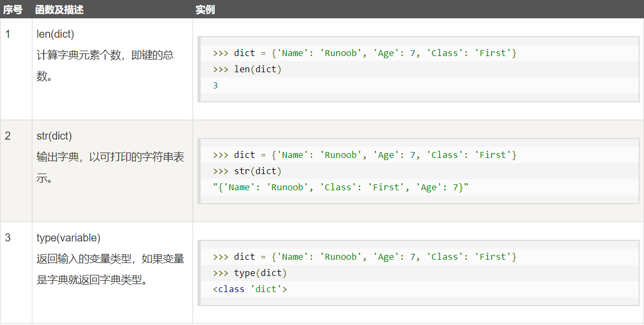644x325 pixels.
Task: Click the '>>> len(dict)' code line
Action: pos(248,69)
